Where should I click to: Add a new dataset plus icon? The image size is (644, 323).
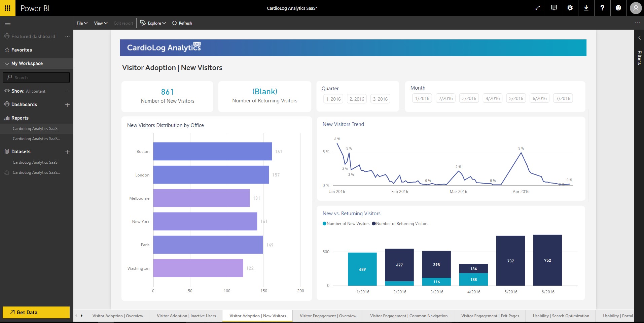[x=67, y=152]
